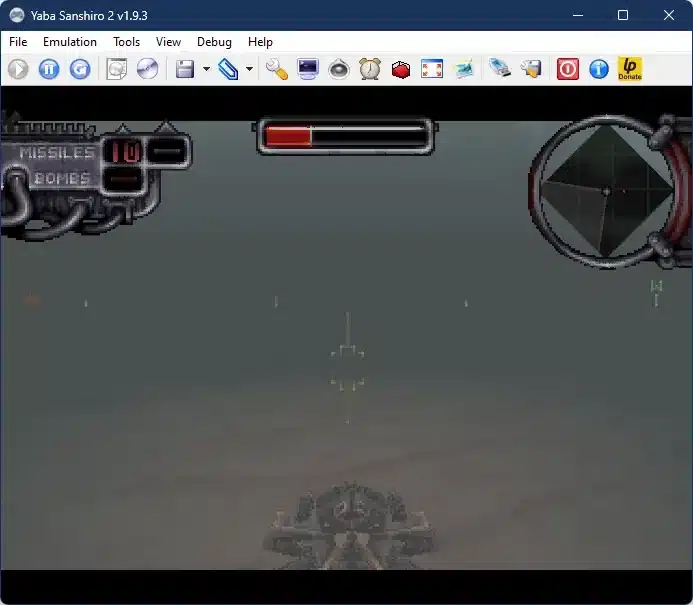Click the yellow Donate button
693x605 pixels.
pyautogui.click(x=630, y=69)
